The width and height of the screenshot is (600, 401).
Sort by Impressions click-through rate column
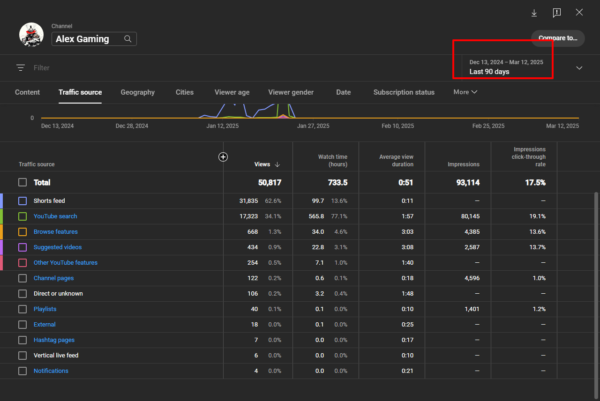point(529,156)
